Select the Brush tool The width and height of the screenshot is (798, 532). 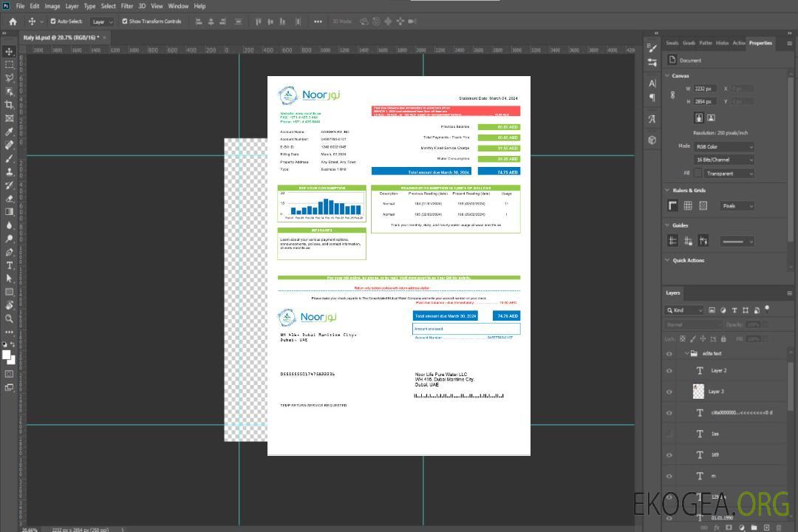click(9, 158)
